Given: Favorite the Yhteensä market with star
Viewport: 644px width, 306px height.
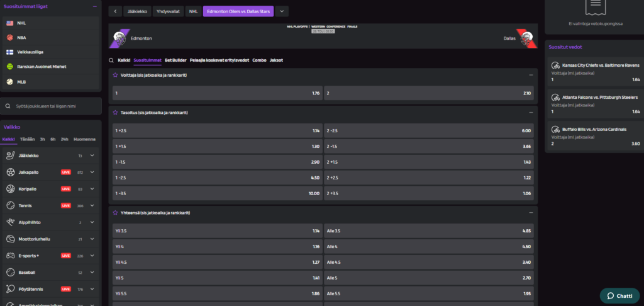Looking at the screenshot, I should (116, 213).
